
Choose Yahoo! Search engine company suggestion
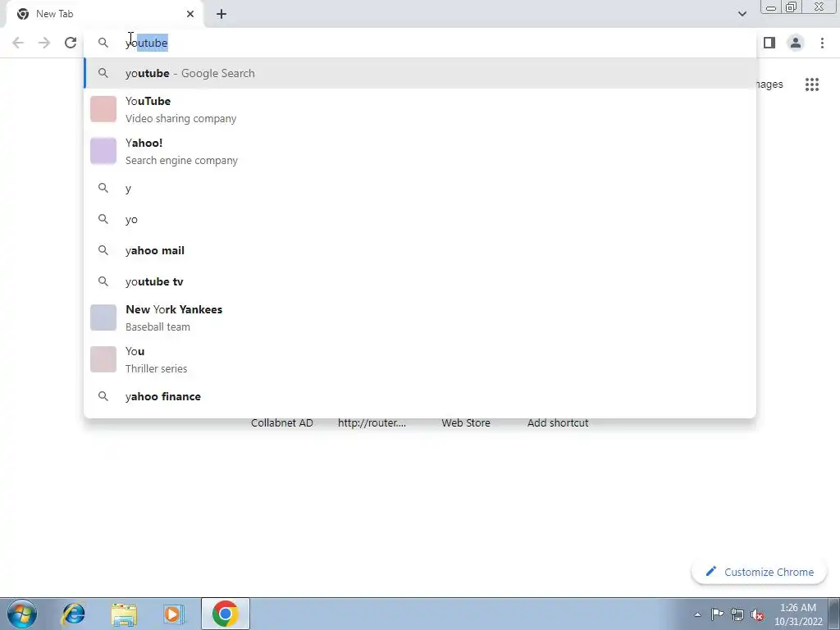(420, 151)
